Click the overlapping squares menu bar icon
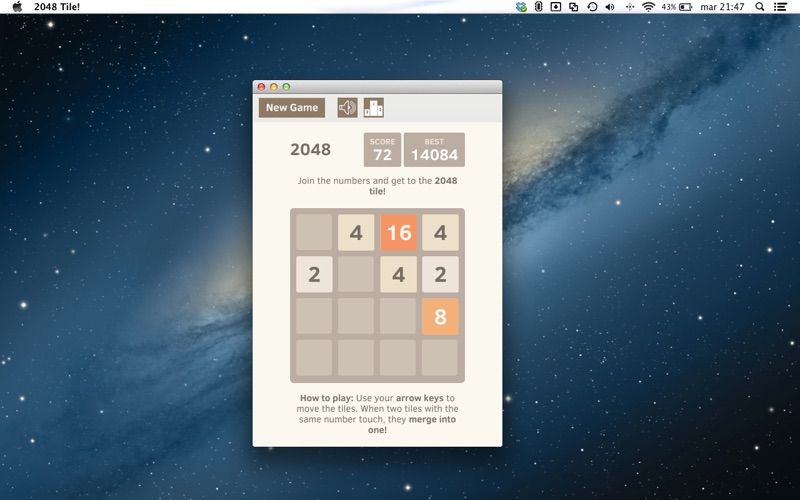The width and height of the screenshot is (800, 500). click(x=573, y=7)
